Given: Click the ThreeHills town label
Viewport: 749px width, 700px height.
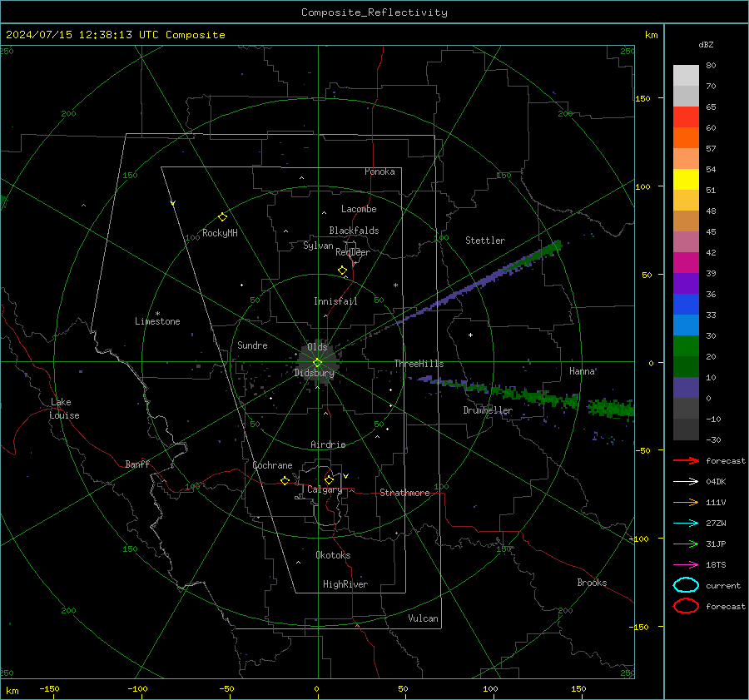Looking at the screenshot, I should pos(419,364).
